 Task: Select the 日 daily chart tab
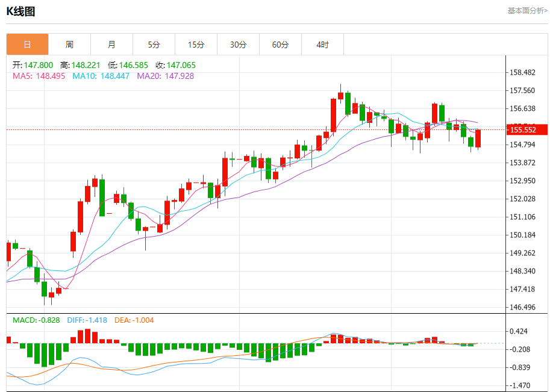coord(27,45)
